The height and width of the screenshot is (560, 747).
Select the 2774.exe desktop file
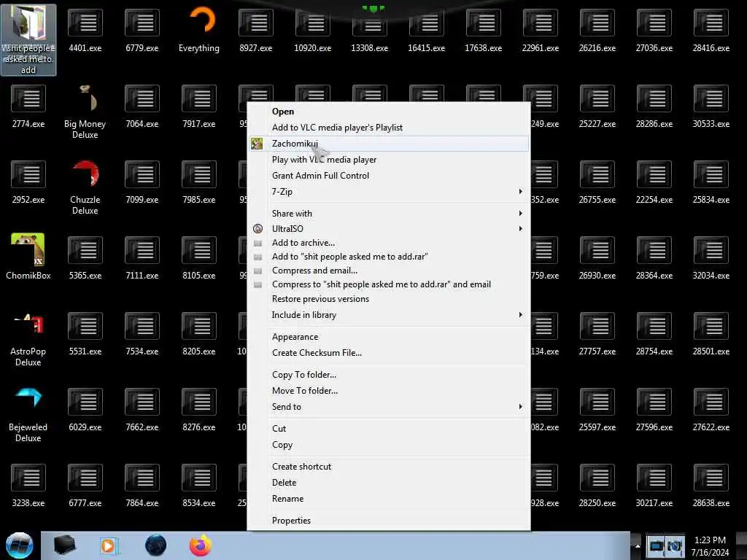coord(28,105)
